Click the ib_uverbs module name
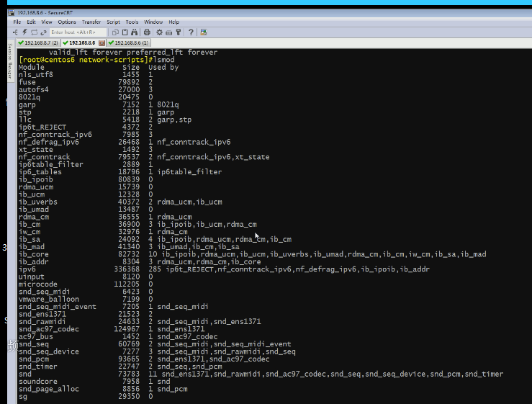This screenshot has height=404, width=532. (x=37, y=202)
